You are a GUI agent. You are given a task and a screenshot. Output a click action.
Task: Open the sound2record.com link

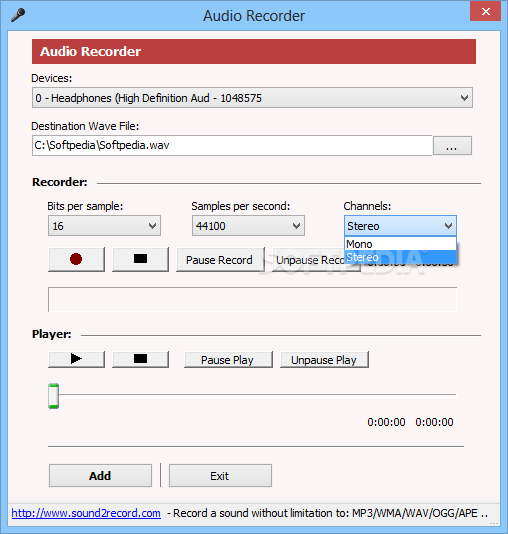[86, 513]
